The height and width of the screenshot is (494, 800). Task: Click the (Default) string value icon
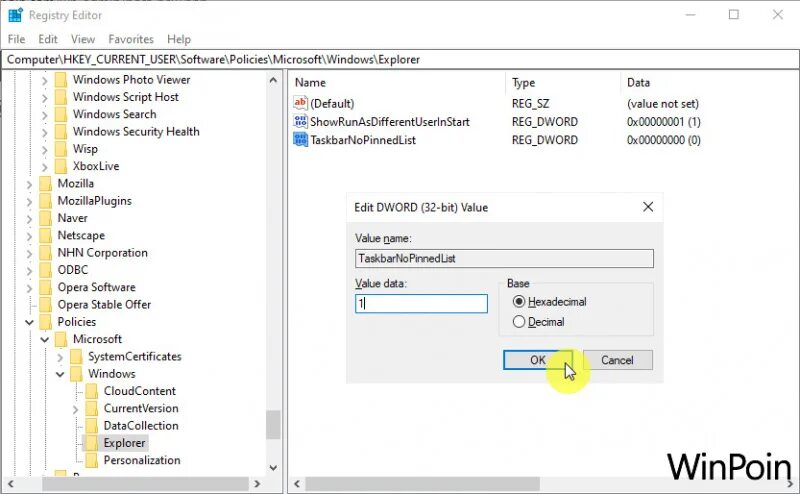301,103
